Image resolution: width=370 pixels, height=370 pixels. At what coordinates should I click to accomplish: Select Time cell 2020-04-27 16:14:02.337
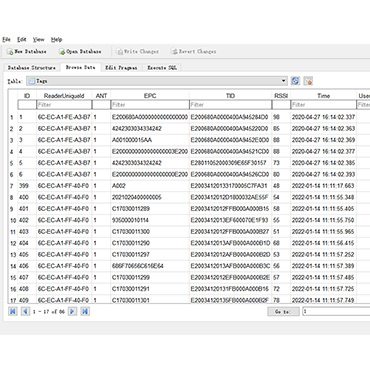(323, 117)
